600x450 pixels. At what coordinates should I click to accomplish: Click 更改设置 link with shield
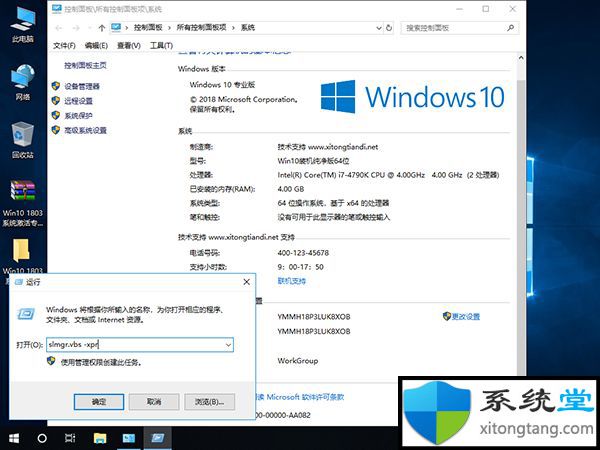click(461, 316)
